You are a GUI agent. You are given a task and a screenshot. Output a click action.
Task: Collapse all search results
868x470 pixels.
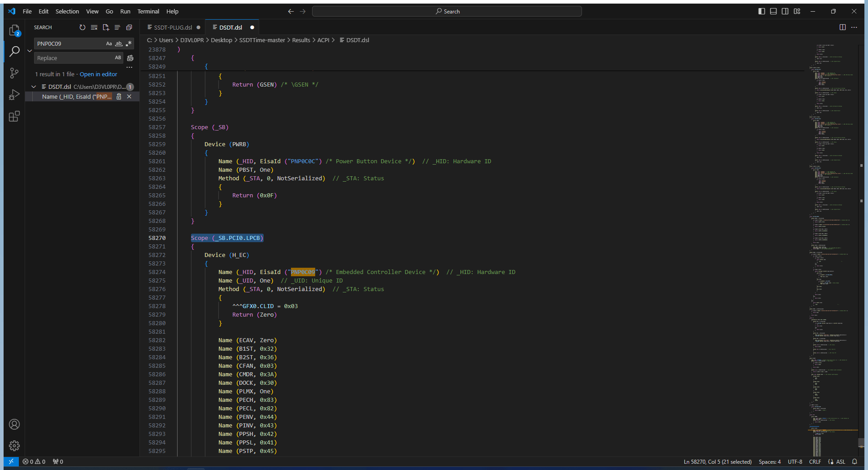point(129,27)
